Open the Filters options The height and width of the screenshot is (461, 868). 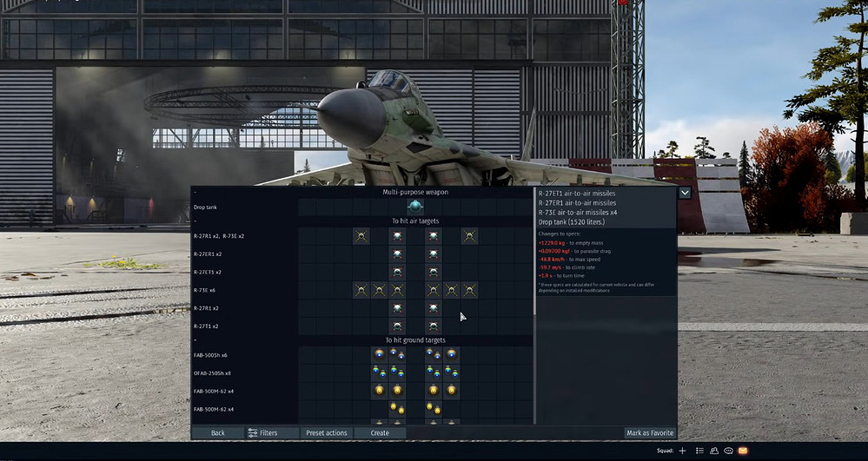[x=262, y=432]
